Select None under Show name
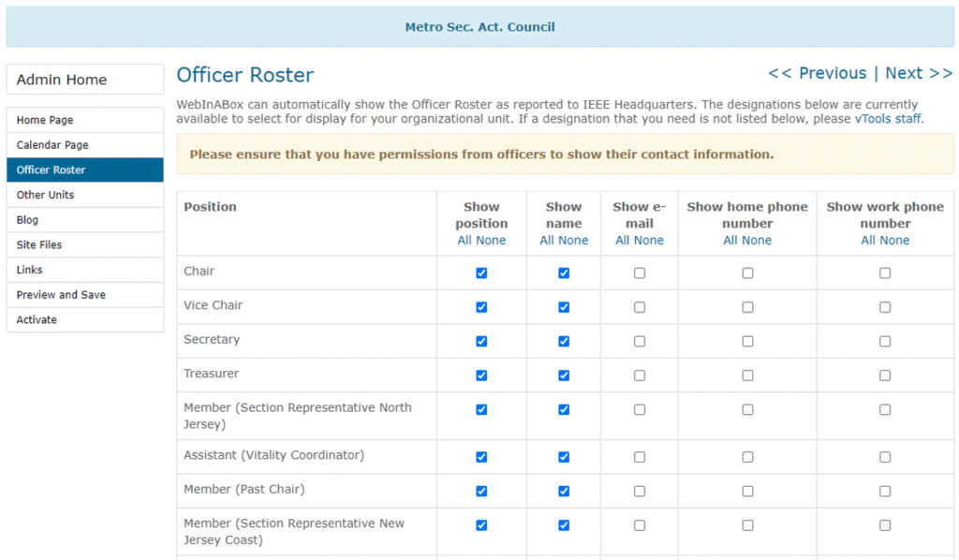The width and height of the screenshot is (959, 560). (573, 241)
